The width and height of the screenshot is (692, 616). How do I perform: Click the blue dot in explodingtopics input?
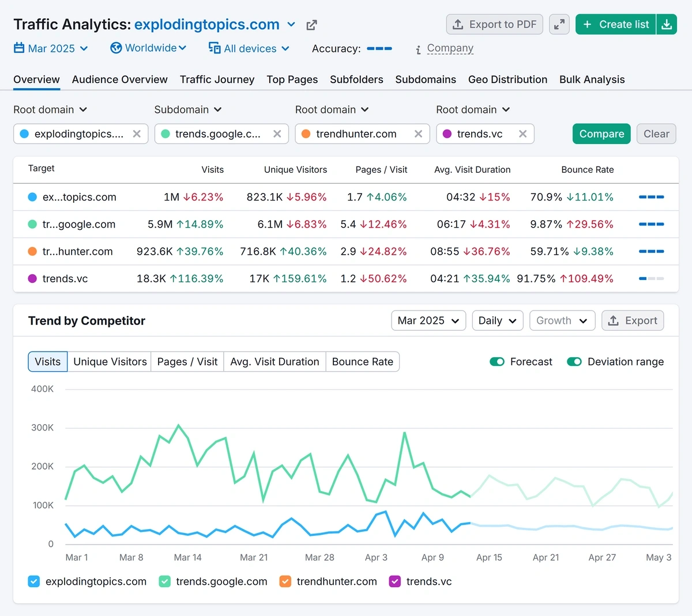click(x=24, y=134)
